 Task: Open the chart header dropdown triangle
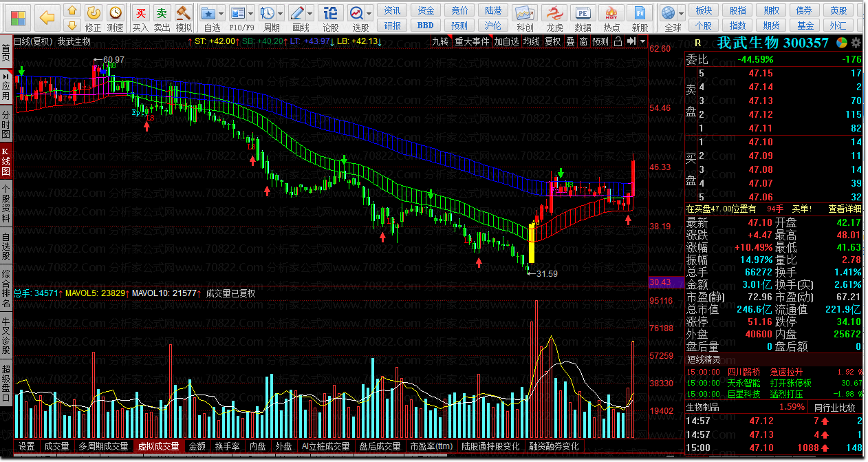click(642, 41)
